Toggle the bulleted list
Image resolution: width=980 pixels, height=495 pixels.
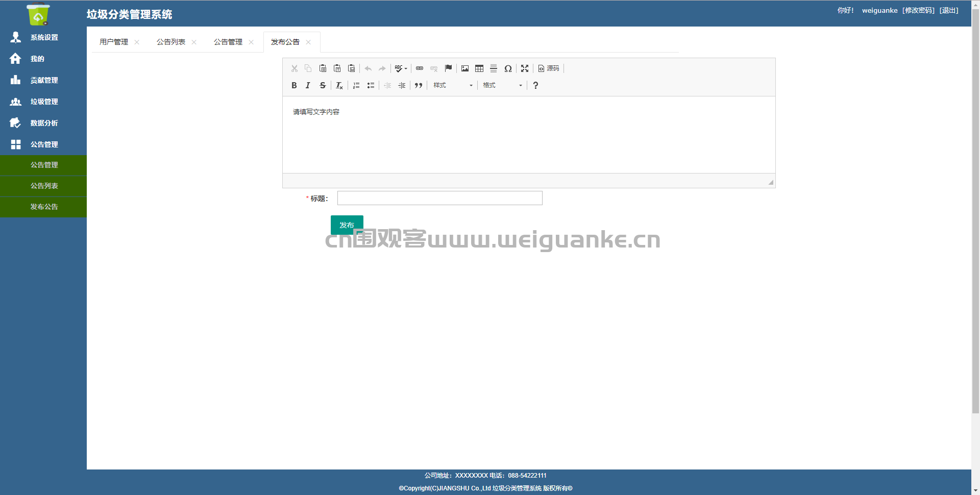(x=371, y=85)
